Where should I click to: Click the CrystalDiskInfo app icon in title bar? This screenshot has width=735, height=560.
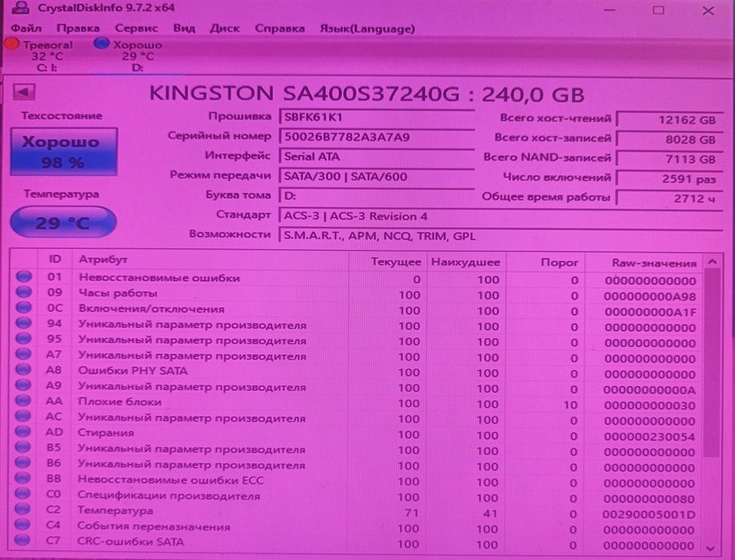click(20, 7)
